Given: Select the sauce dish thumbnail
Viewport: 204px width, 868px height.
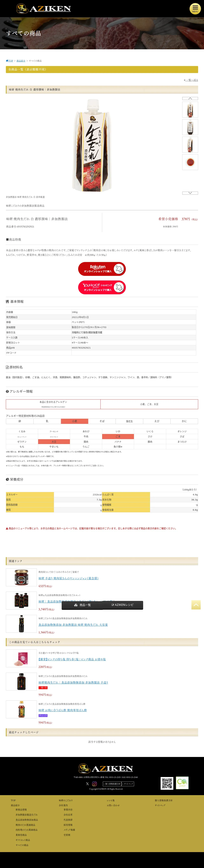Looking at the screenshot, I should (x=190, y=162).
